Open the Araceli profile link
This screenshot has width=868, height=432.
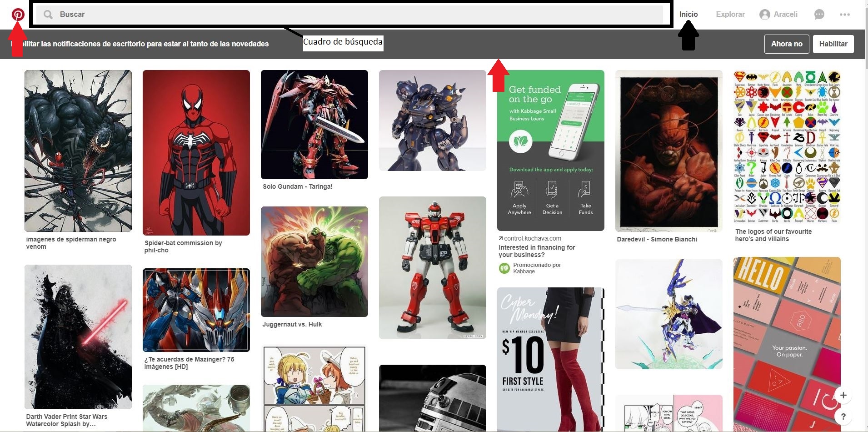(778, 15)
